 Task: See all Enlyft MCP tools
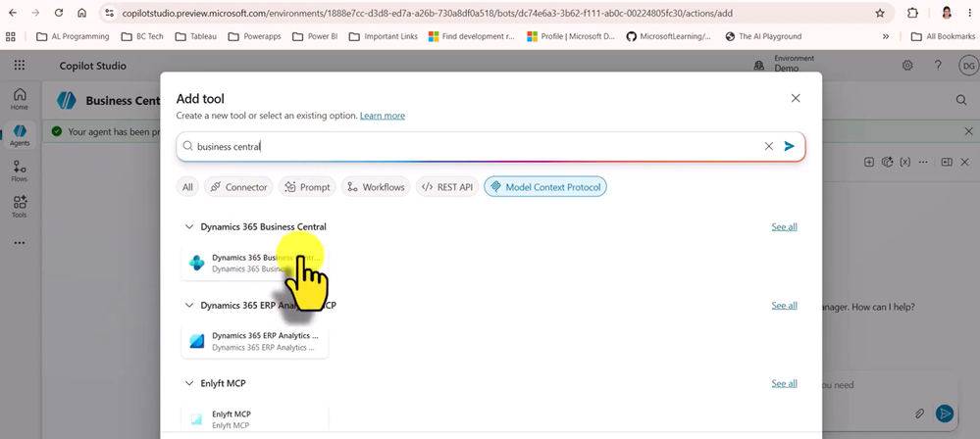[784, 383]
